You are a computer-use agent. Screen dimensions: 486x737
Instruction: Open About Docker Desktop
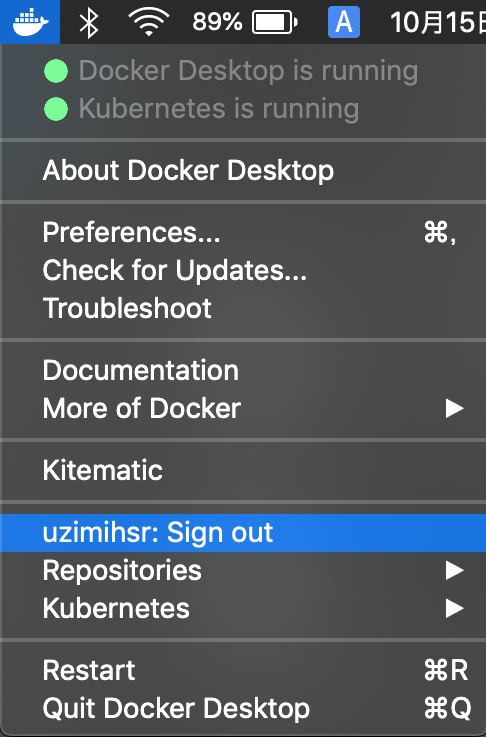[243, 170]
